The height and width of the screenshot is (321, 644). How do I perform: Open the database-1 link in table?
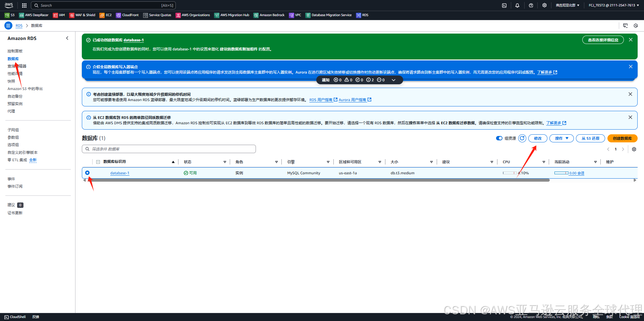(120, 173)
